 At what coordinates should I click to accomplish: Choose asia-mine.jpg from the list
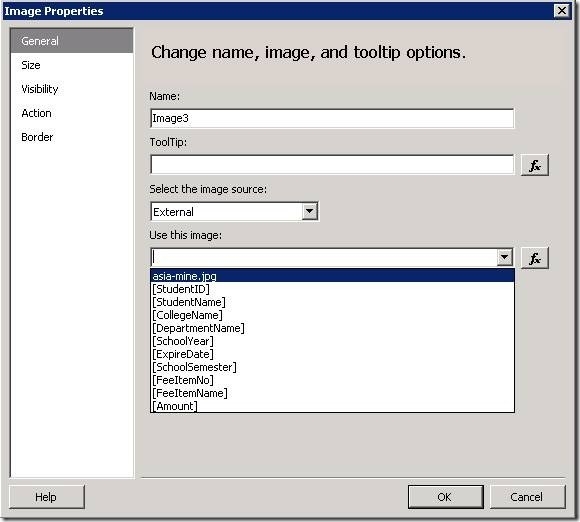(332, 276)
